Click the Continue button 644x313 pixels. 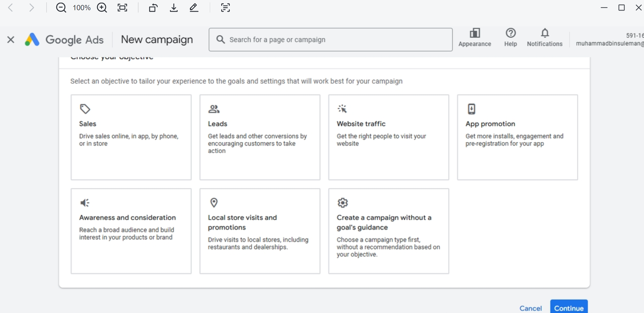(569, 308)
